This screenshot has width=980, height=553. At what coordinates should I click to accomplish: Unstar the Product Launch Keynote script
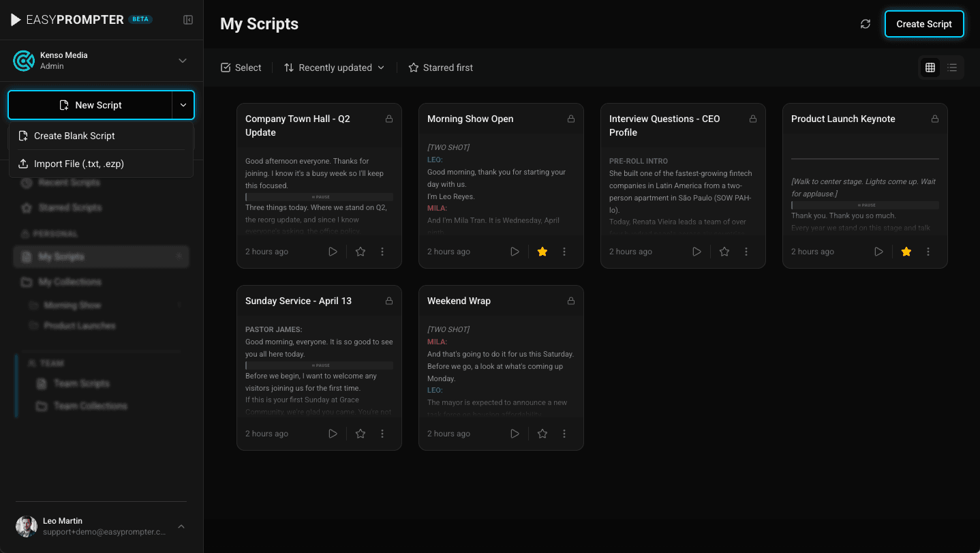click(x=906, y=251)
